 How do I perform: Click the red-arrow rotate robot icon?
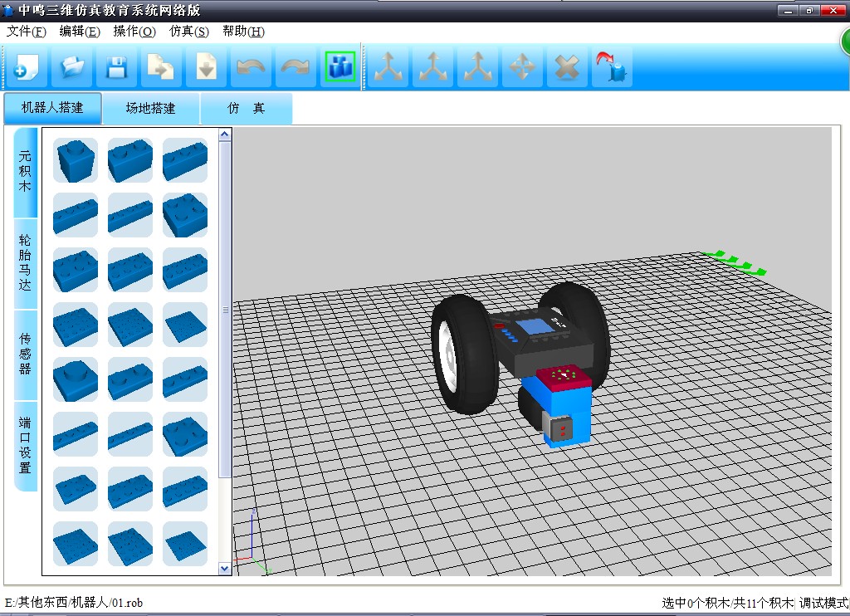coord(612,67)
